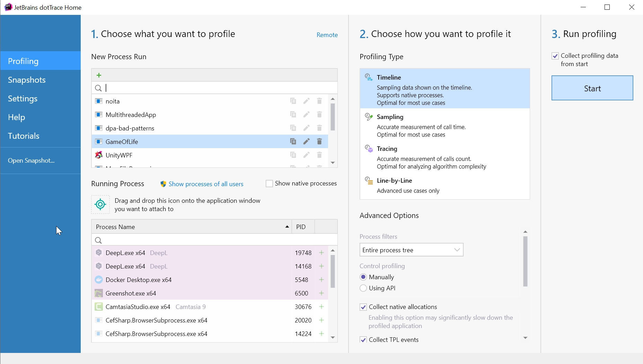Copy the dpa-bad-patterns configuration

coord(293,128)
